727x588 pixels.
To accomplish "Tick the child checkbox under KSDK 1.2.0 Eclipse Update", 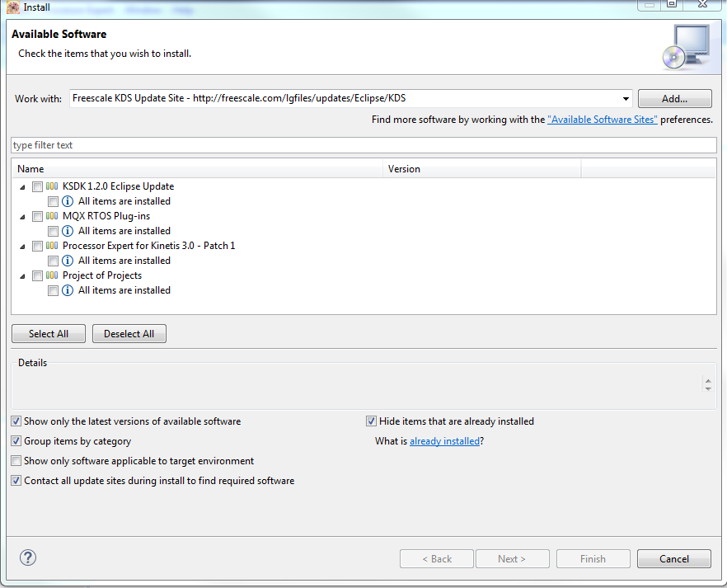I will 53,202.
